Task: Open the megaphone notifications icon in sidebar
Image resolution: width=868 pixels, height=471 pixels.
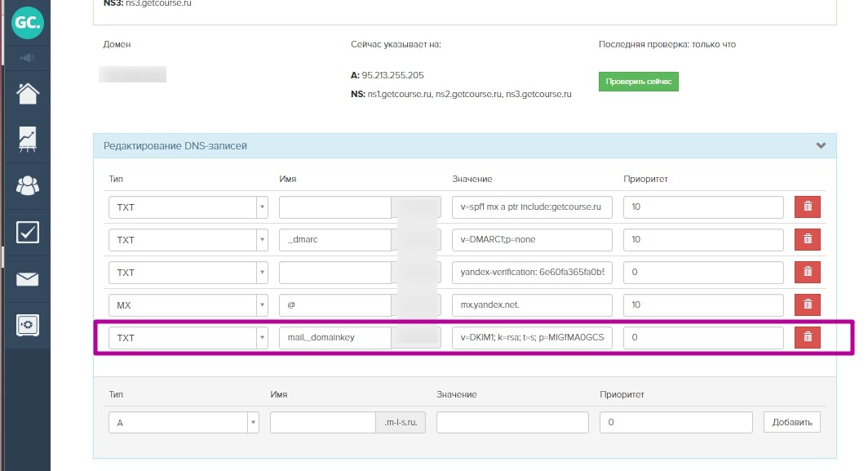Action: [x=27, y=58]
